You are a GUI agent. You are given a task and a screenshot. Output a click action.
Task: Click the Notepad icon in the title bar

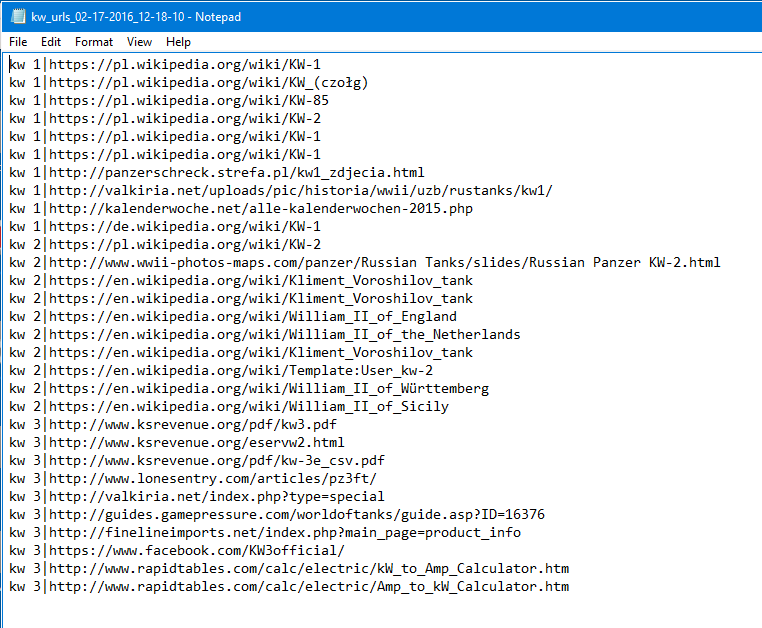click(17, 17)
